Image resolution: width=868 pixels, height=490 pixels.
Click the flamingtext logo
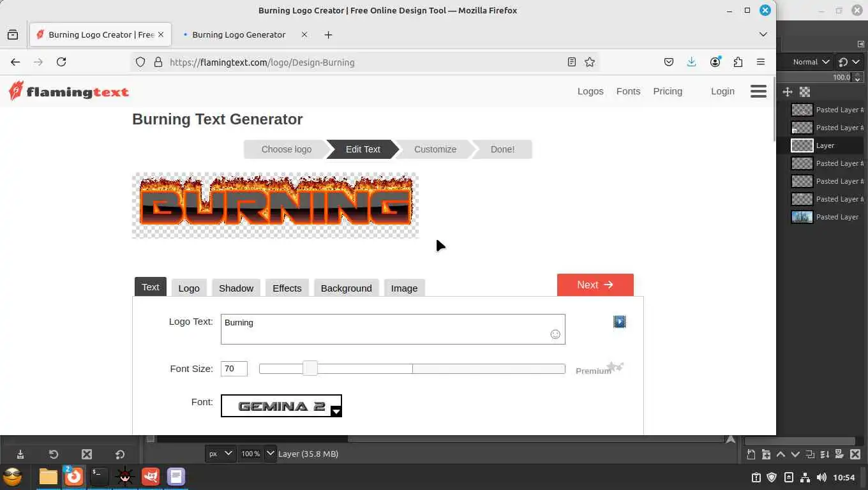point(69,91)
